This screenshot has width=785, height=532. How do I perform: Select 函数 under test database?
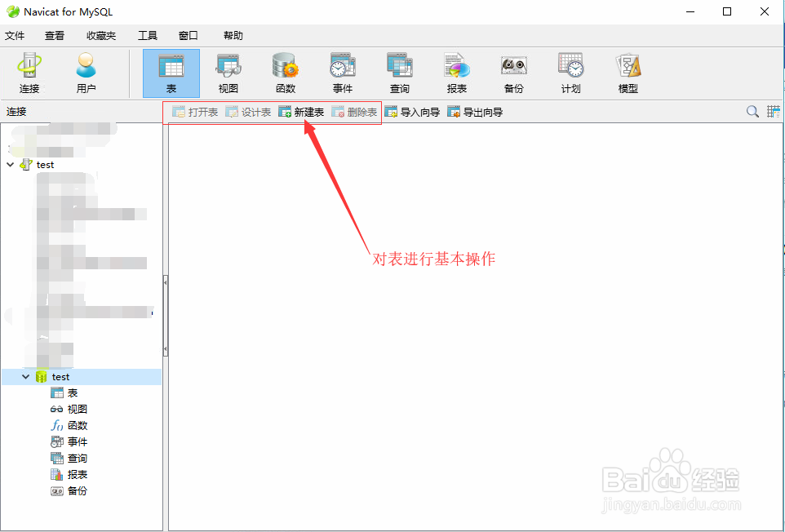tap(69, 425)
